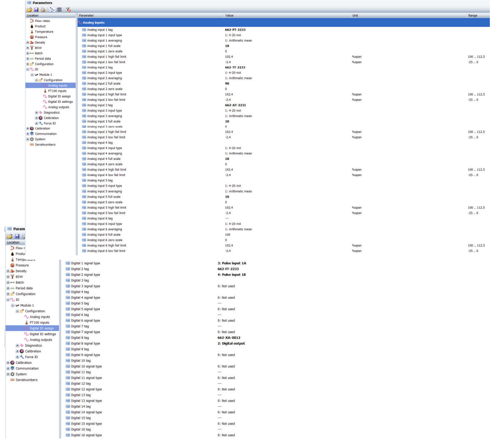The height and width of the screenshot is (448, 490).
Task: Expand top-level Calibration in the lower Digital IO assign tree
Action: point(8,362)
